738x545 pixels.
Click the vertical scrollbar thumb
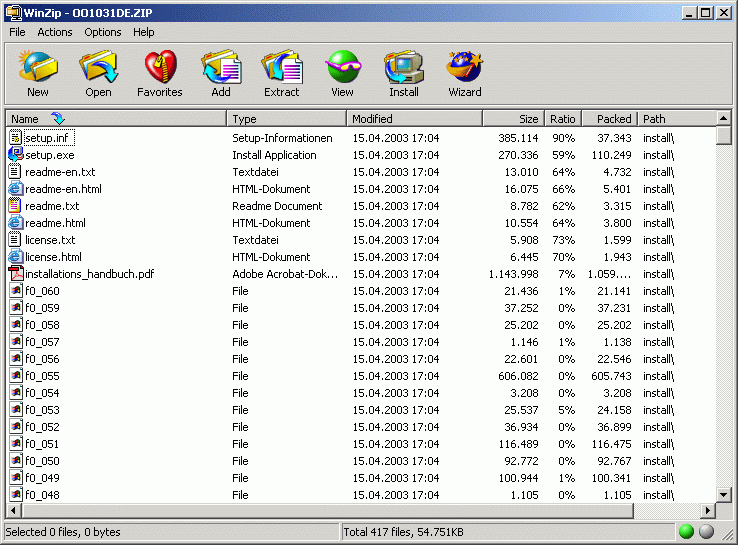click(723, 135)
